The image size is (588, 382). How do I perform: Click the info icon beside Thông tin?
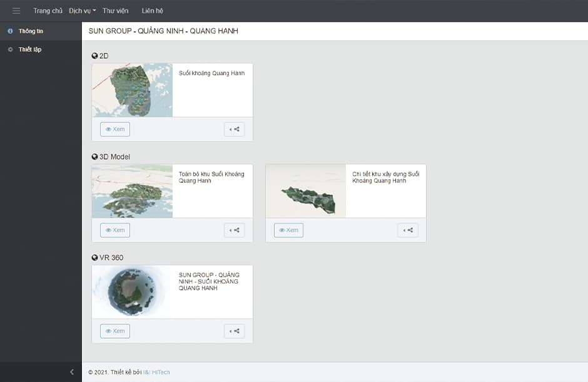pos(10,31)
